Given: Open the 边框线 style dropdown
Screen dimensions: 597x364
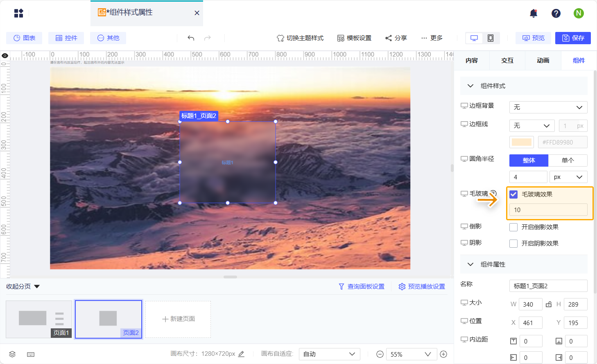Looking at the screenshot, I should (532, 126).
